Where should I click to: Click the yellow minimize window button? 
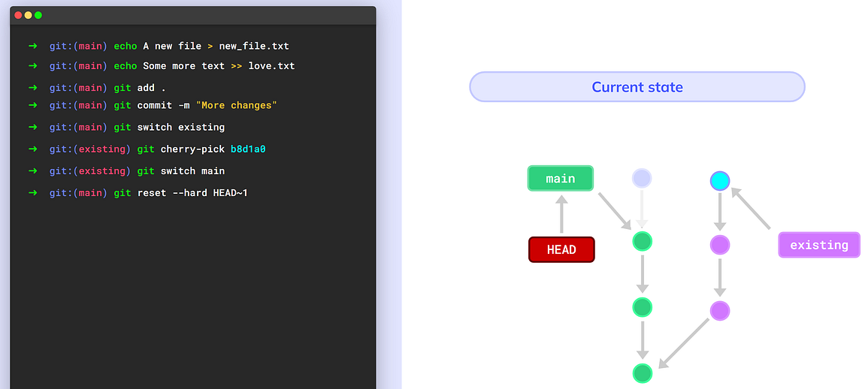[x=29, y=15]
